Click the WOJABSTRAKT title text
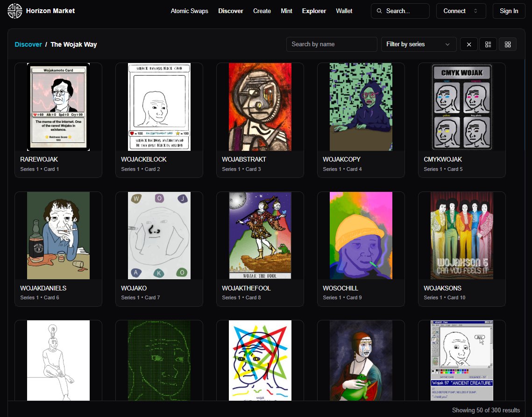The width and height of the screenshot is (532, 417). (244, 160)
